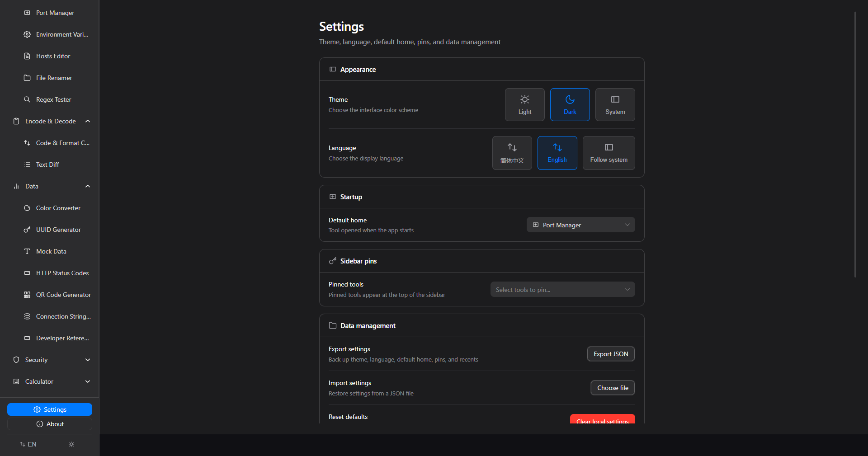Open the Select tools to pin dropdown
868x456 pixels.
[x=562, y=289]
